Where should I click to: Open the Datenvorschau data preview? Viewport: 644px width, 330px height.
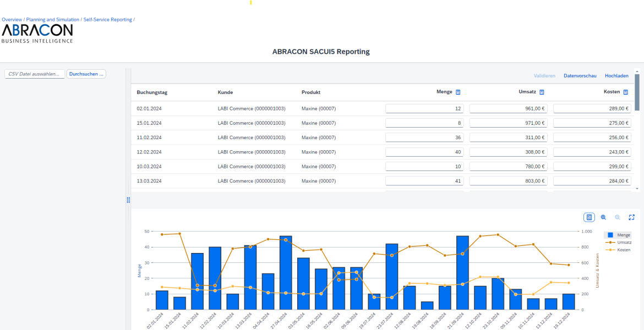coord(580,76)
